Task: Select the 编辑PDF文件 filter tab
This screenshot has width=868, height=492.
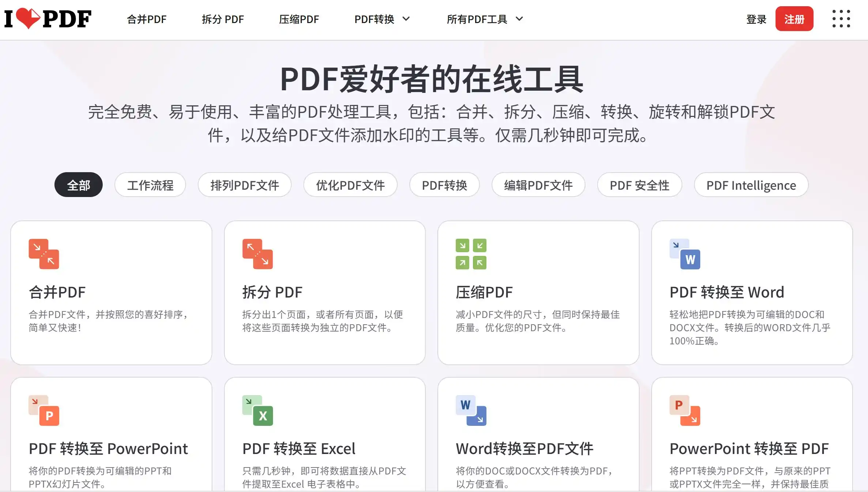Action: 538,185
